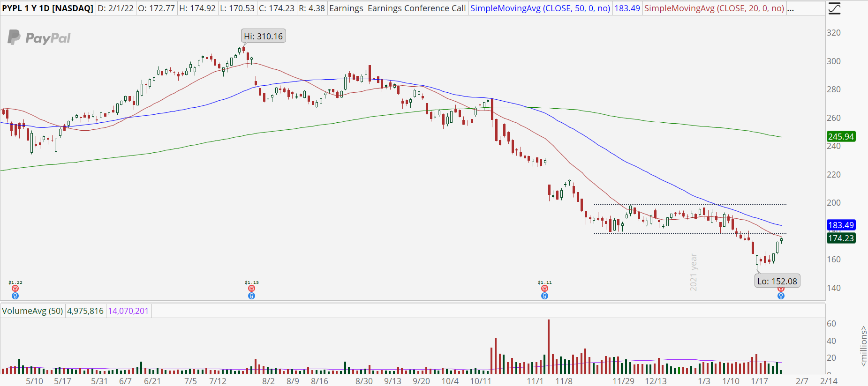Click the C: 174.23 close value
The width and height of the screenshot is (868, 386).
pyautogui.click(x=277, y=8)
